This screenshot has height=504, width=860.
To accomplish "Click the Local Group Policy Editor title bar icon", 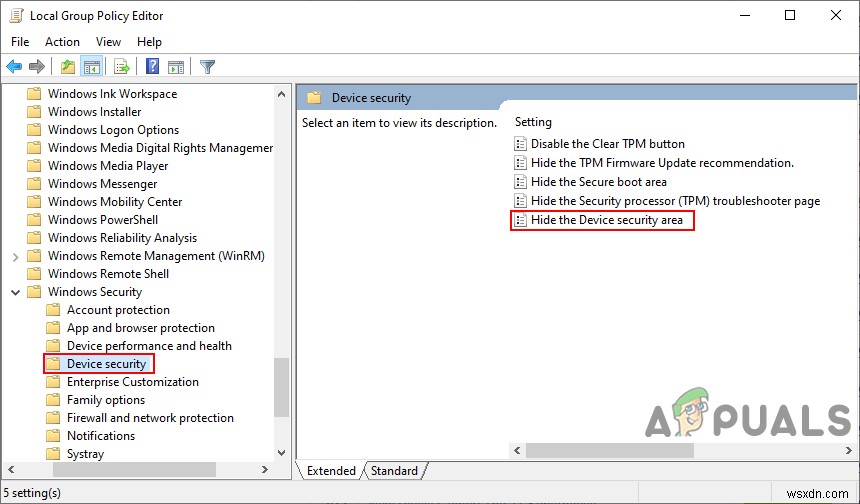I will pos(16,15).
